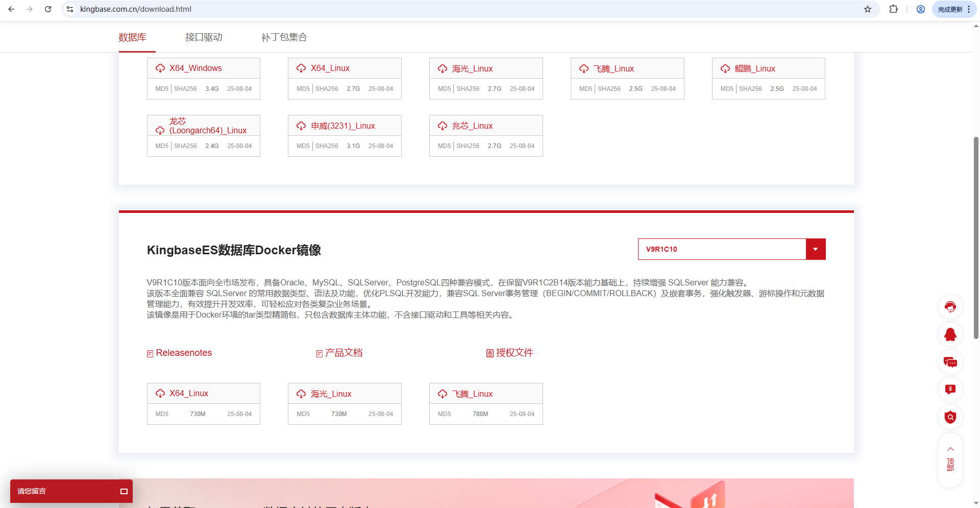Bookmark this page with the star icon
The height and width of the screenshot is (508, 980).
(868, 9)
